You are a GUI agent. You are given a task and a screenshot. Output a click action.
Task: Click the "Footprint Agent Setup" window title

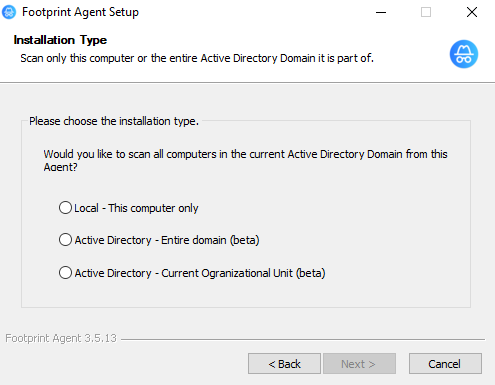click(80, 12)
